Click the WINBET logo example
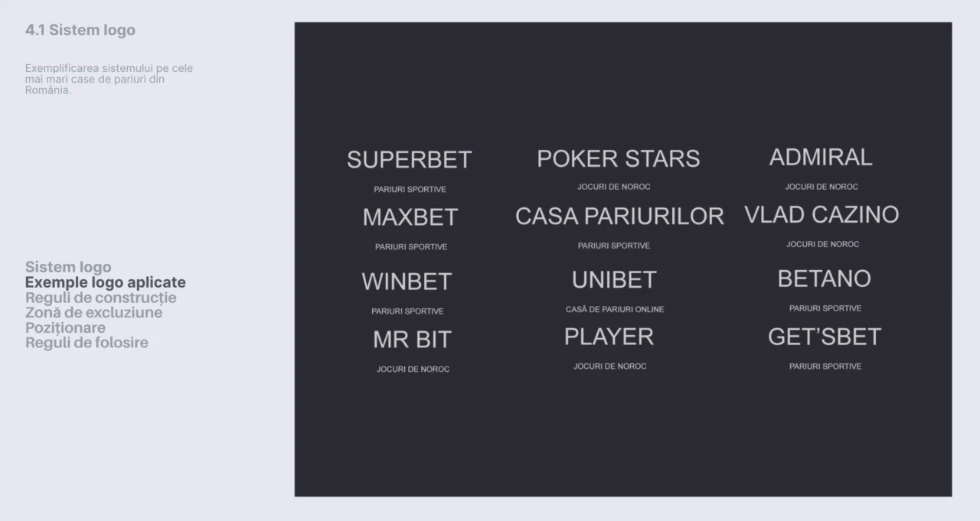 pyautogui.click(x=407, y=282)
